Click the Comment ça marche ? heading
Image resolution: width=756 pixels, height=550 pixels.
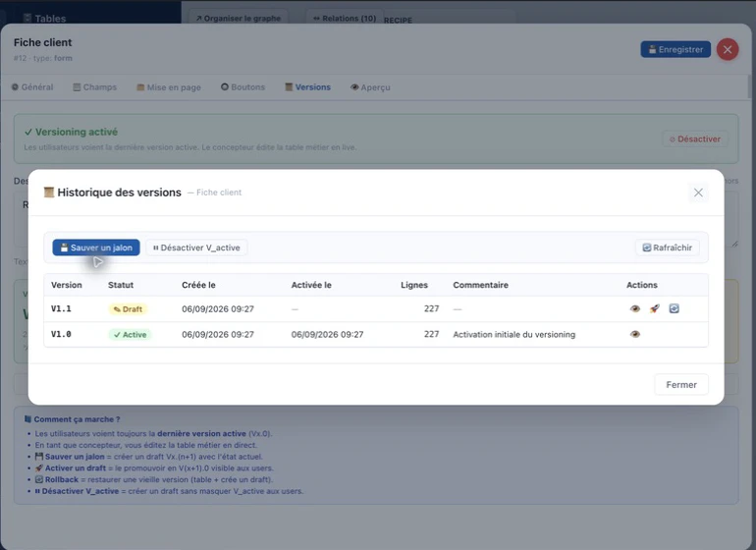[73, 419]
